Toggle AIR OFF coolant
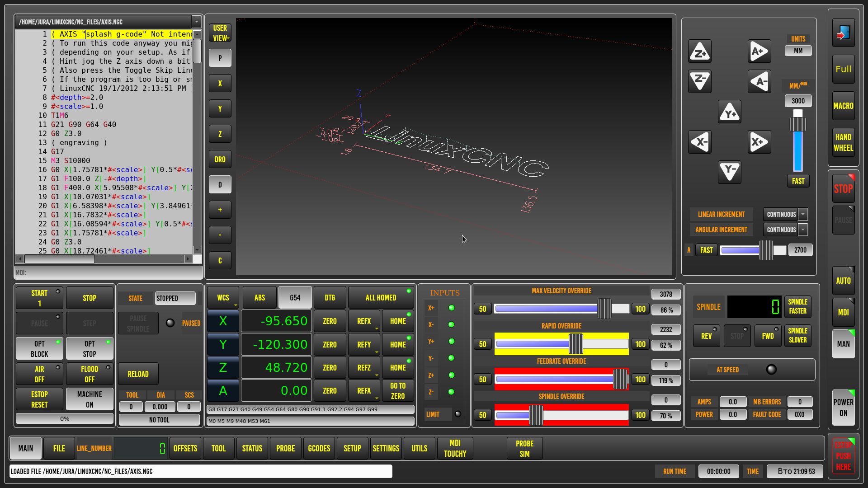The image size is (868, 488). (x=39, y=374)
